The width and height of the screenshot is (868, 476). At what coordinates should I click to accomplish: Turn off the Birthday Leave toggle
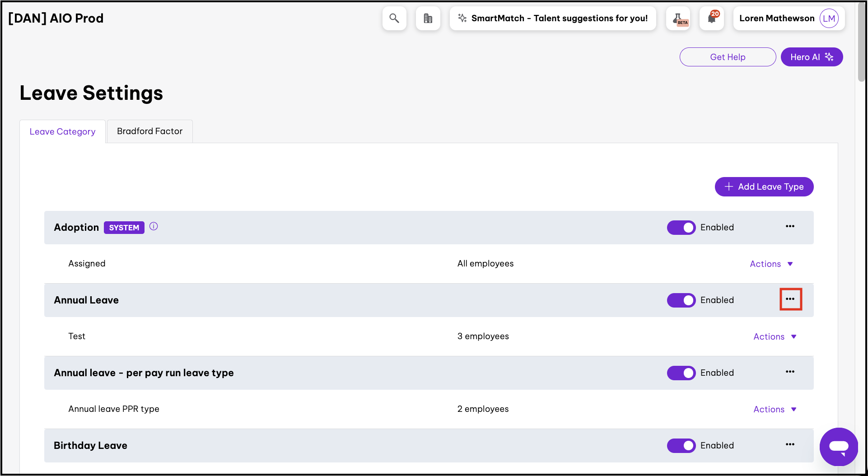click(681, 446)
